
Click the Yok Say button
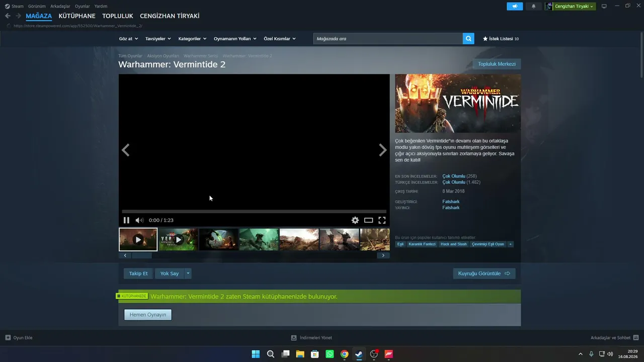[170, 274]
